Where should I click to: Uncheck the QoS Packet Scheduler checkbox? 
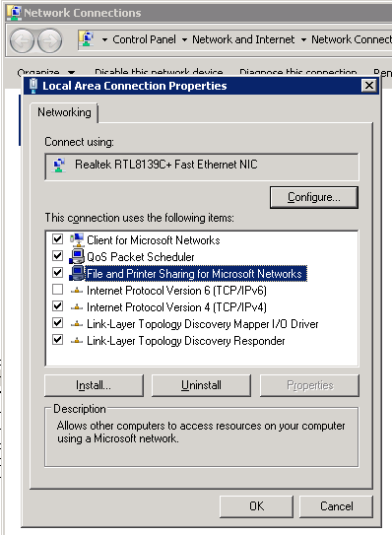pos(58,255)
